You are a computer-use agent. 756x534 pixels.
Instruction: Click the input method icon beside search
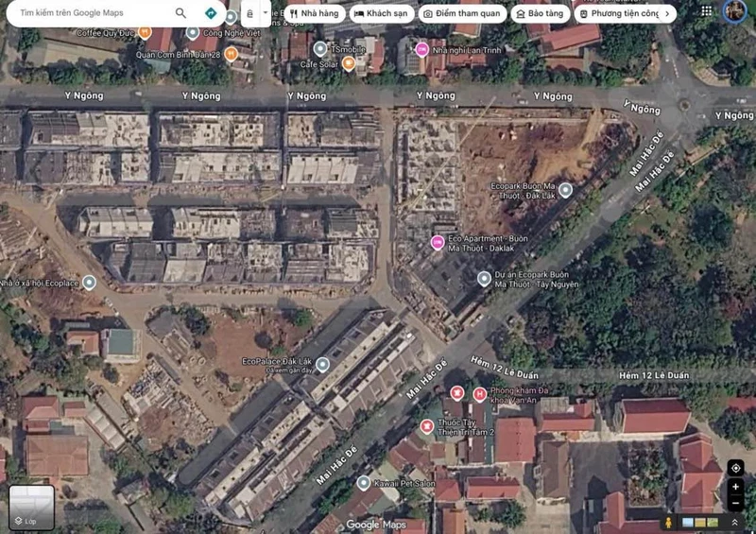pyautogui.click(x=249, y=13)
